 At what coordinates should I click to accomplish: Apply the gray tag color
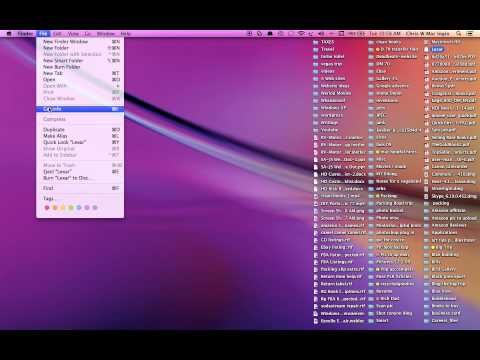tap(95, 208)
